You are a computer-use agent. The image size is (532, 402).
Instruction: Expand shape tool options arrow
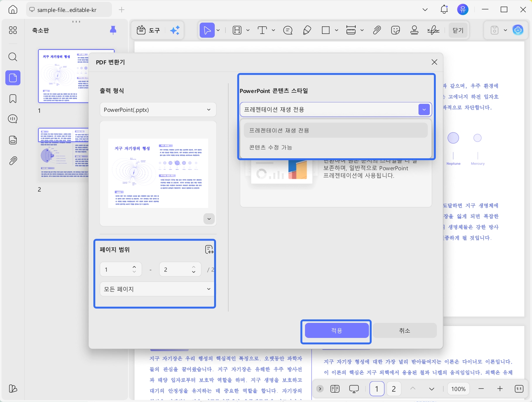pyautogui.click(x=336, y=30)
